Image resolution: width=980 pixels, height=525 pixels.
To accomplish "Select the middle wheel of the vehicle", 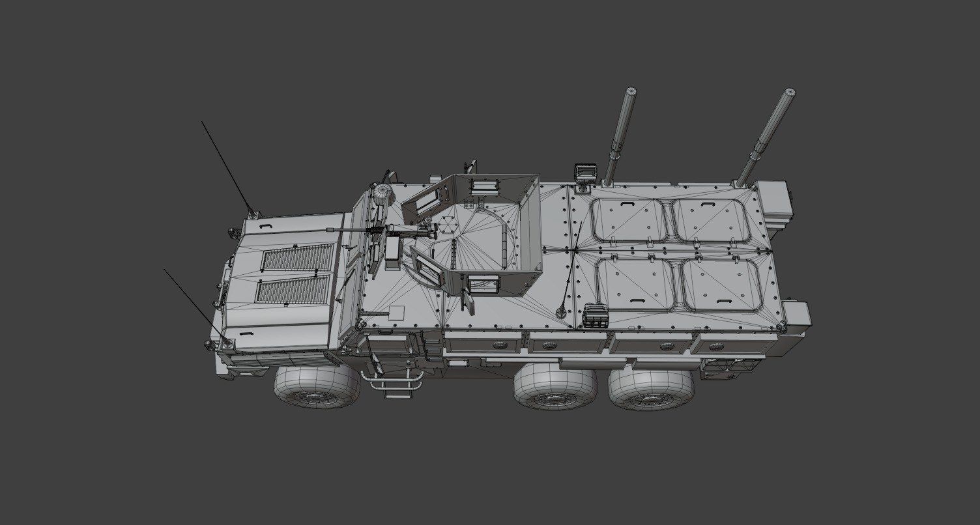I will (555, 386).
